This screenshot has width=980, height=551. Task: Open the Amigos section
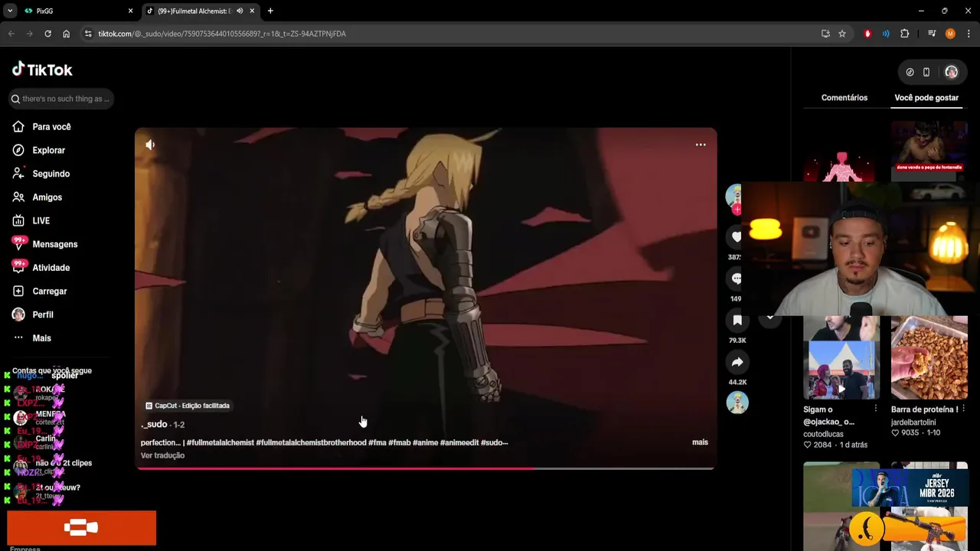point(47,197)
